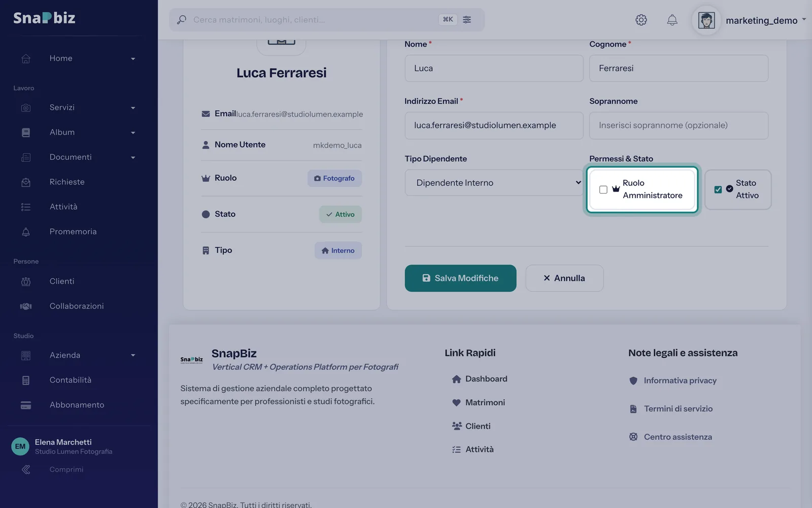Uncheck the Stato Attivo checkbox

[718, 189]
